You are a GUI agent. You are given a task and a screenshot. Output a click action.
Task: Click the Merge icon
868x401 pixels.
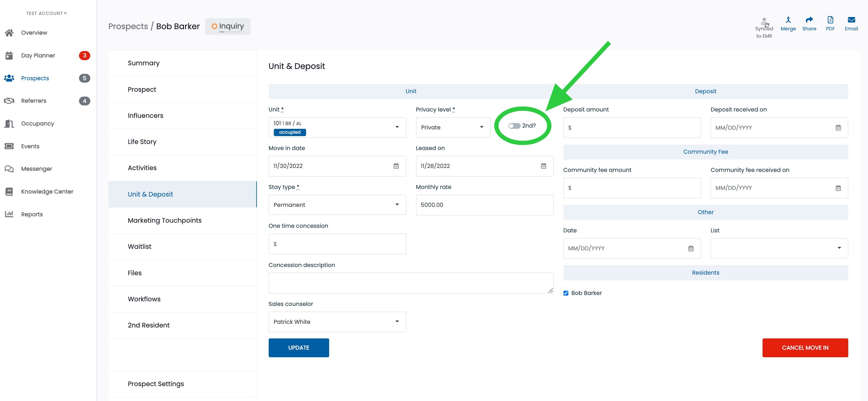click(x=788, y=20)
